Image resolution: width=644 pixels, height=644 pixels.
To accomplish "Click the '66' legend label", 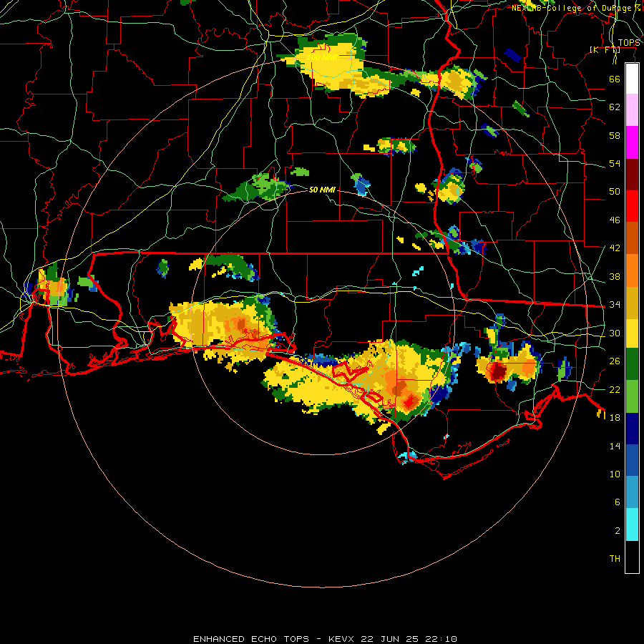I will [x=615, y=79].
